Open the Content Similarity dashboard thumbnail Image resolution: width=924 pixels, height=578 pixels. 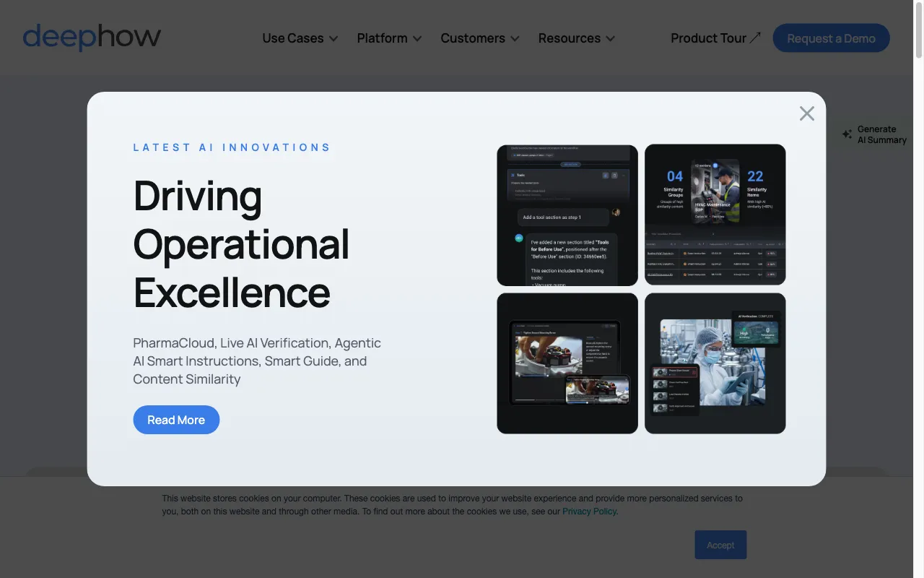pyautogui.click(x=715, y=215)
